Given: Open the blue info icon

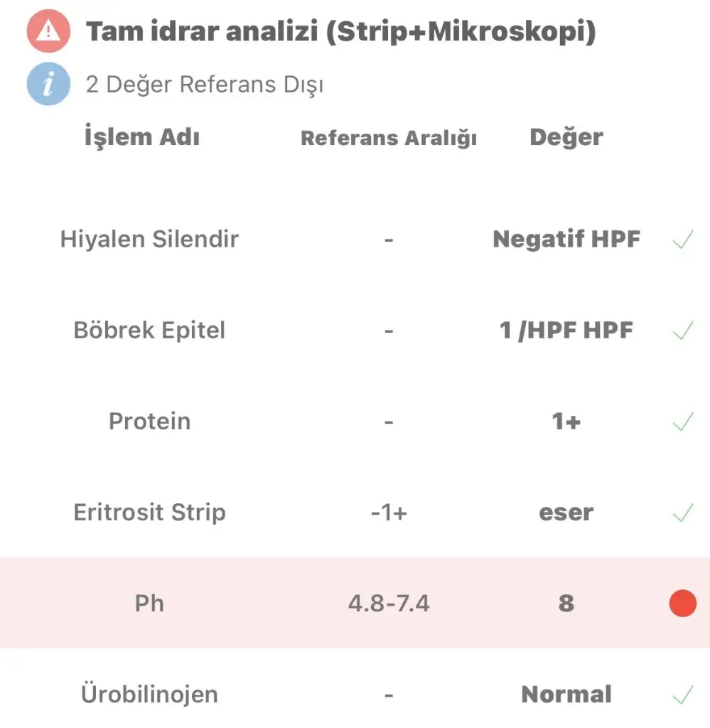Looking at the screenshot, I should point(49,84).
